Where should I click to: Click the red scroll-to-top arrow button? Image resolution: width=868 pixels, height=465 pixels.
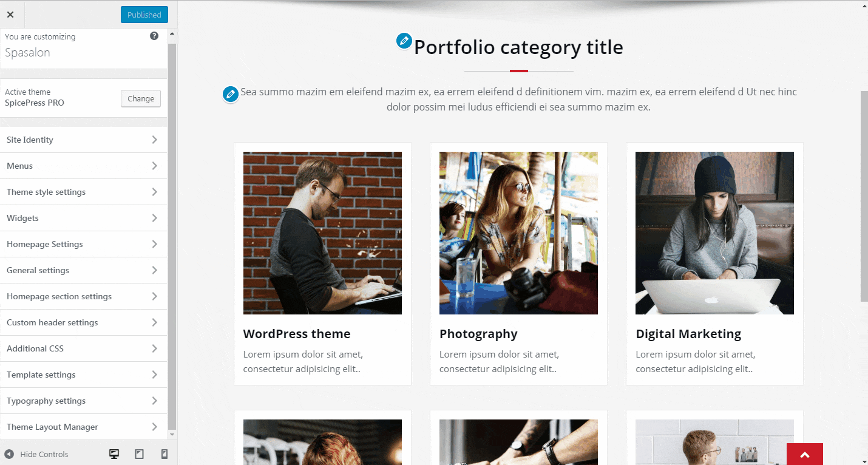point(804,454)
